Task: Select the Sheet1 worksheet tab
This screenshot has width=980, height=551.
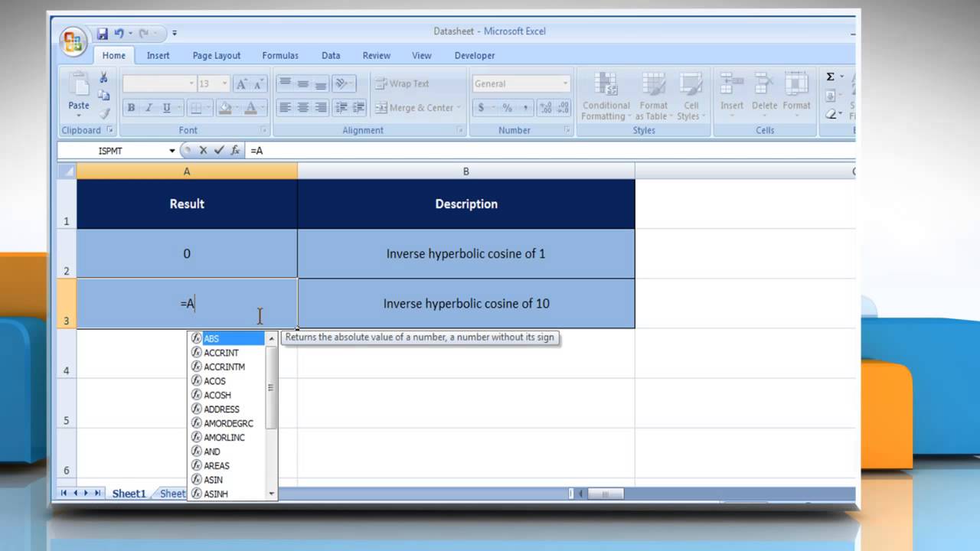Action: coord(129,494)
